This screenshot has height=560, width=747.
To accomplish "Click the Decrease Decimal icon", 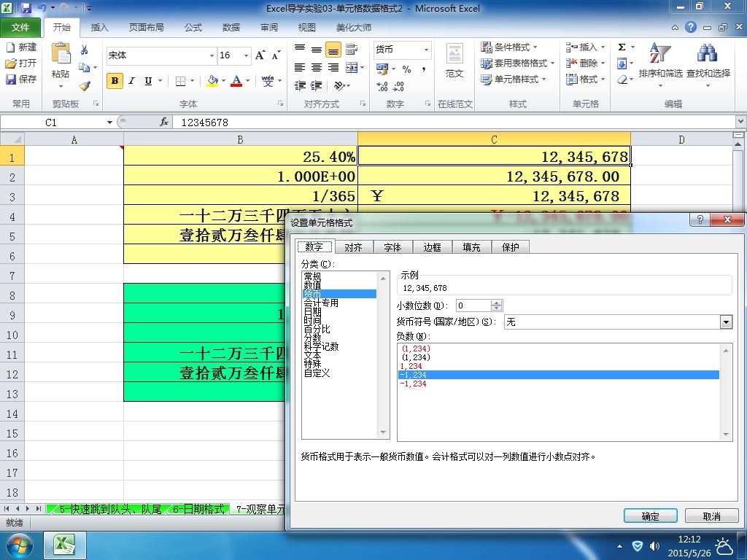I will click(x=398, y=86).
